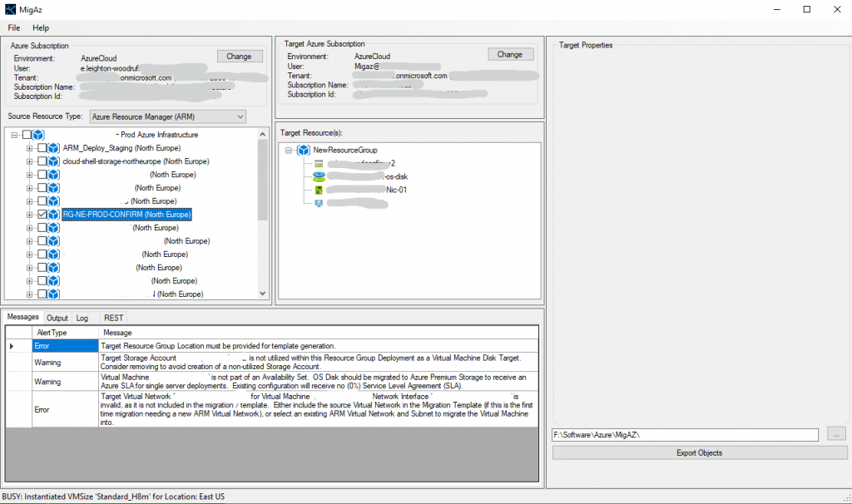852x504 pixels.
Task: Click the AlertType column header
Action: (65, 333)
